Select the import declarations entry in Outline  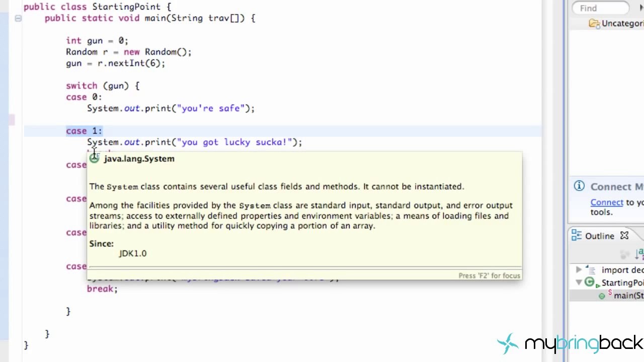(622, 270)
